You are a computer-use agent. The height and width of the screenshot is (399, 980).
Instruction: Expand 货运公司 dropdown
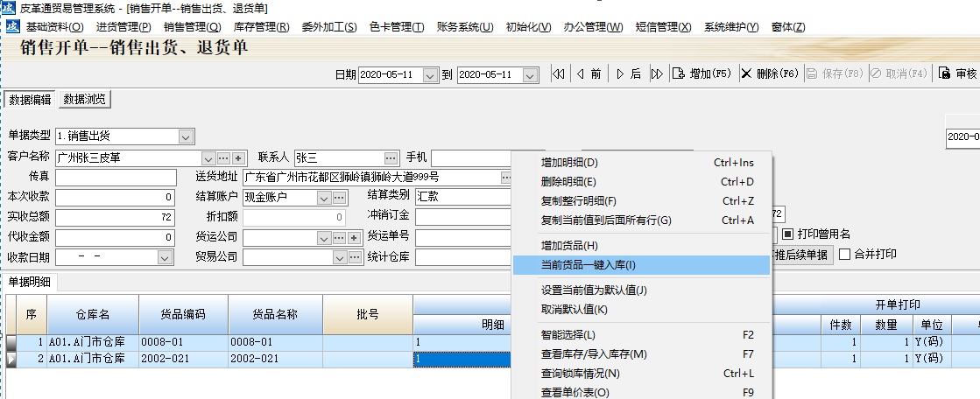[x=324, y=238]
